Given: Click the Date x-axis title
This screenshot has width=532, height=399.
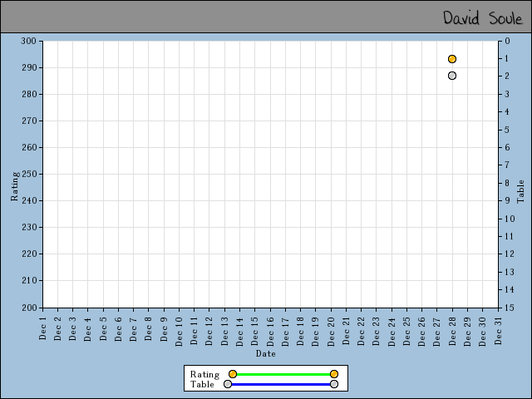Looking at the screenshot, I should point(266,353).
